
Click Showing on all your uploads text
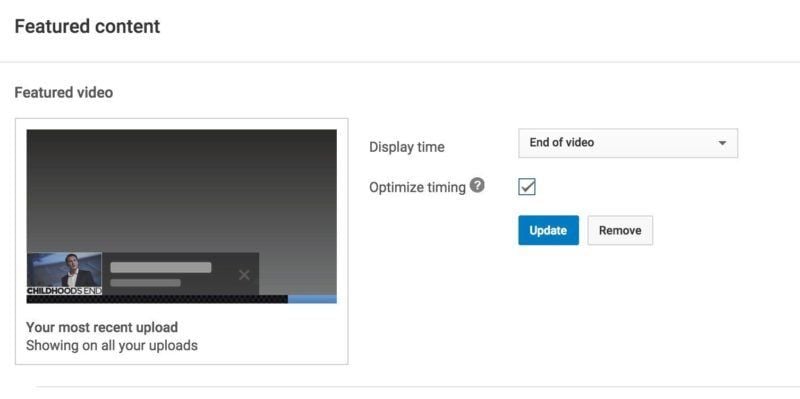(112, 345)
